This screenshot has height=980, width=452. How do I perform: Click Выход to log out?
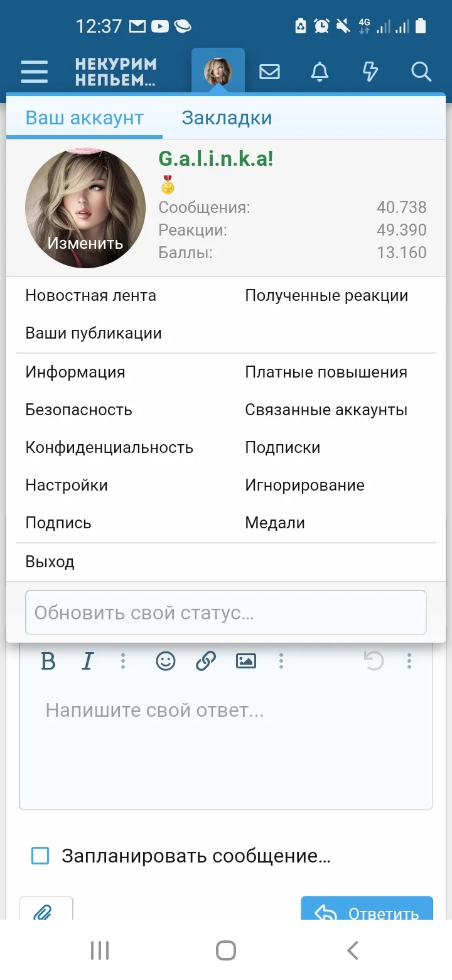50,561
